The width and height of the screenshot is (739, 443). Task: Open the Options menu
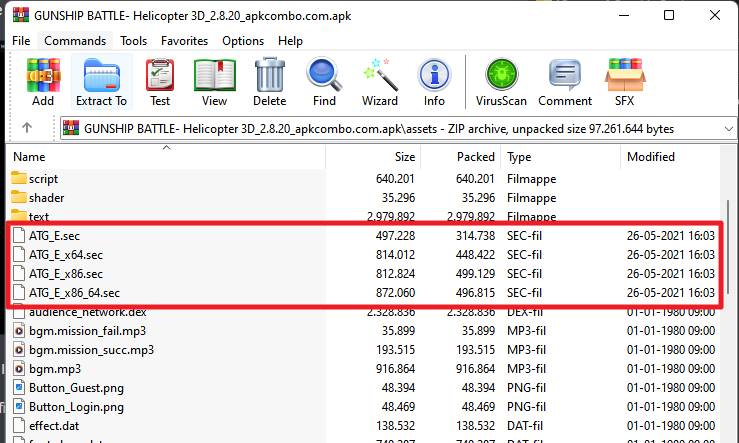[x=243, y=41]
